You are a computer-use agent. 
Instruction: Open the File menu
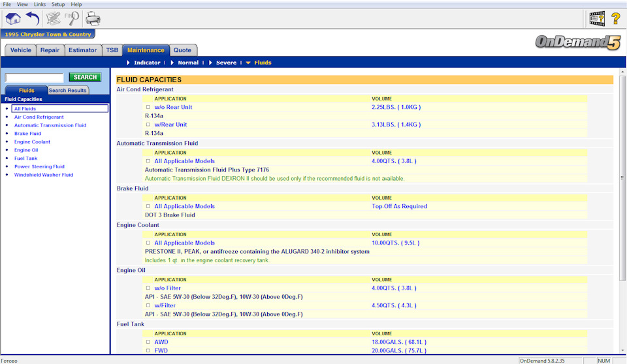7,4
